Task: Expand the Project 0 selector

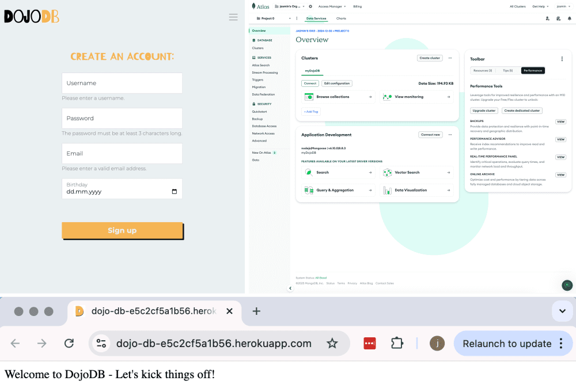Action: pos(274,18)
